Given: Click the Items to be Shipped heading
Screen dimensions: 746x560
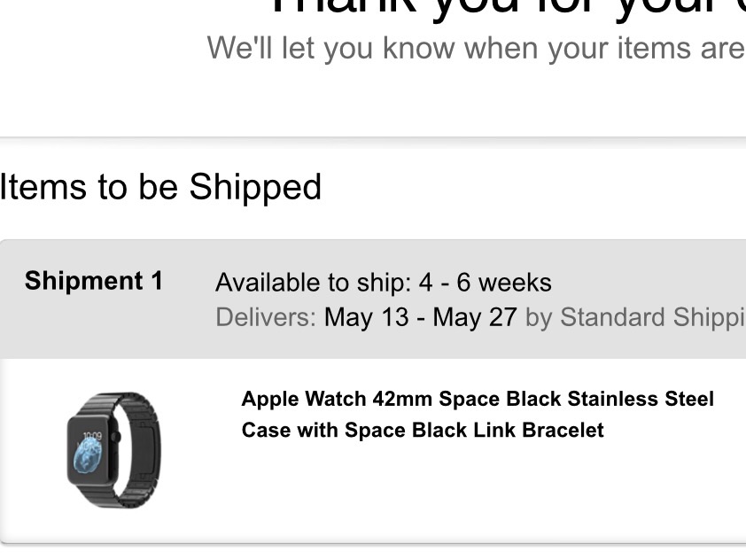Looking at the screenshot, I should pyautogui.click(x=161, y=188).
